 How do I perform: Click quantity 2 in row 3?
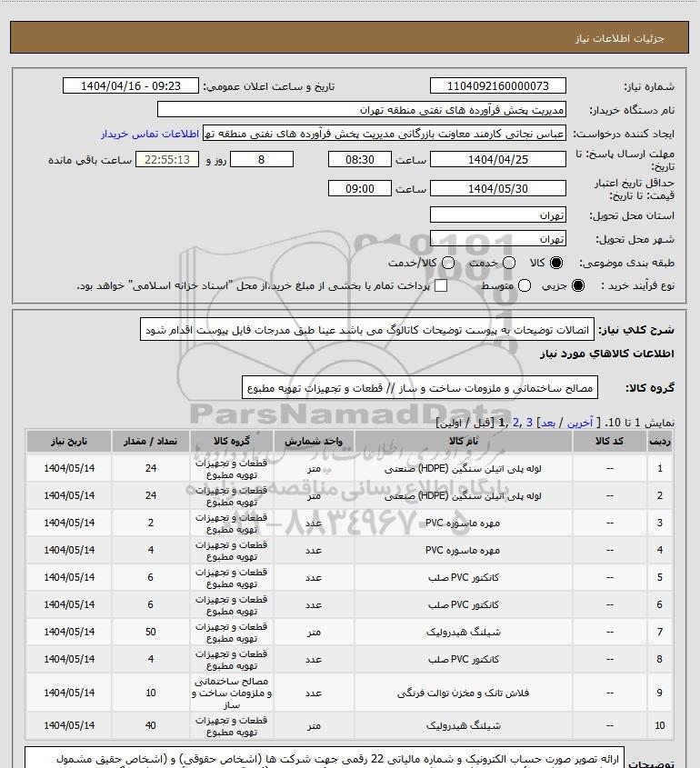[x=150, y=524]
